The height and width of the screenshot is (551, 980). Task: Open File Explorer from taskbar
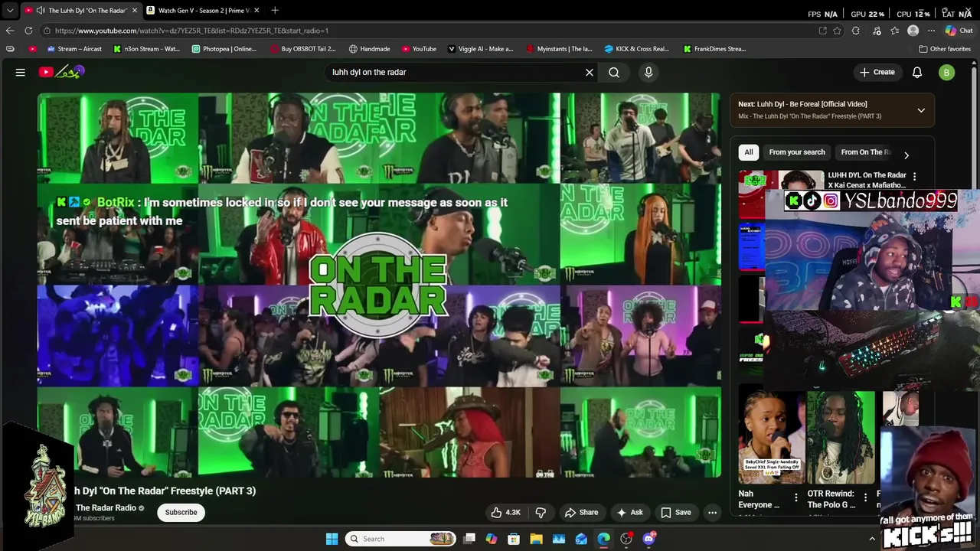pyautogui.click(x=536, y=539)
